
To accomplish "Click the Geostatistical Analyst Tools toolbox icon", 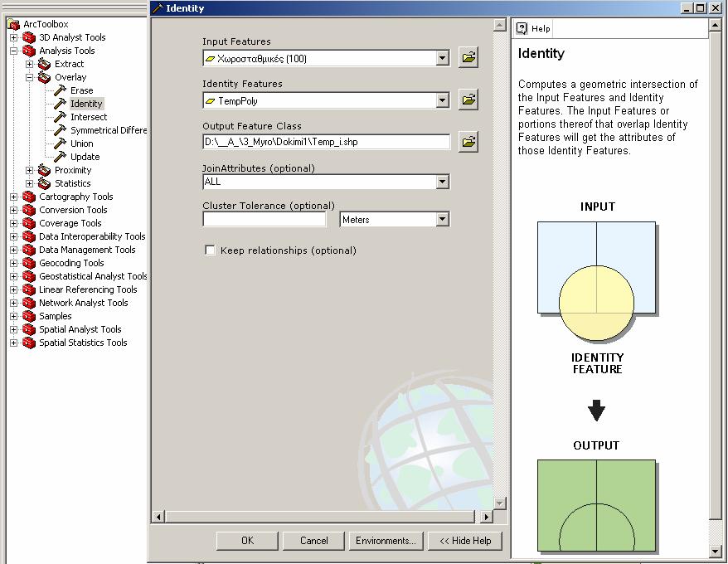I will pos(29,276).
